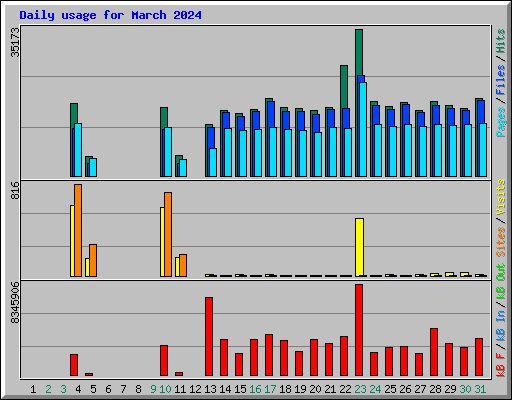512x400 pixels.
Task: Click the tallest green Hits bar for day 23
Action: 359,52
